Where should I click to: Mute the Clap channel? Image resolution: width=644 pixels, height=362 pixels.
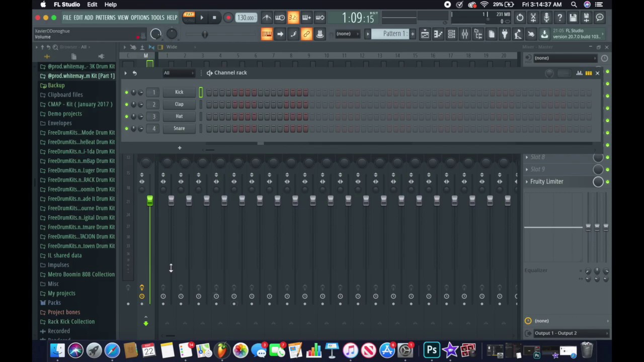[126, 105]
